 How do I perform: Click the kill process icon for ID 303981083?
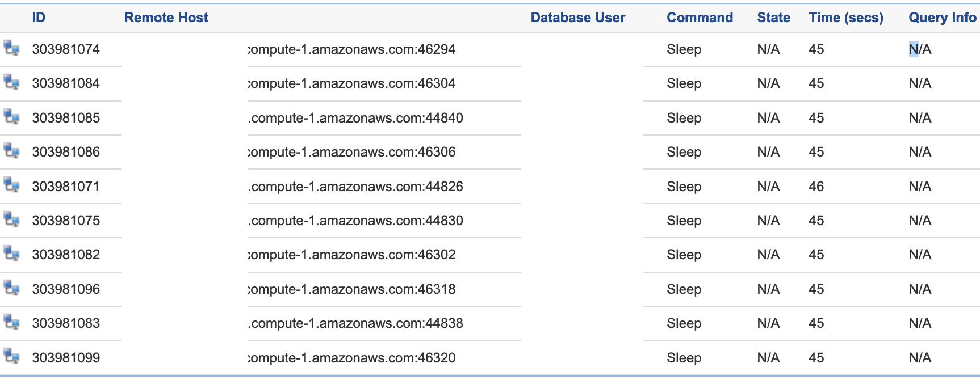pyautogui.click(x=12, y=323)
